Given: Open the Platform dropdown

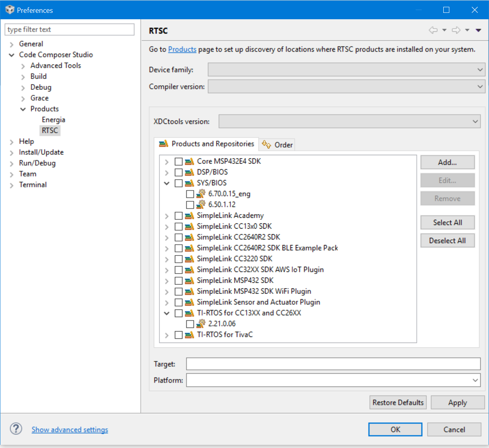Looking at the screenshot, I should (x=333, y=380).
